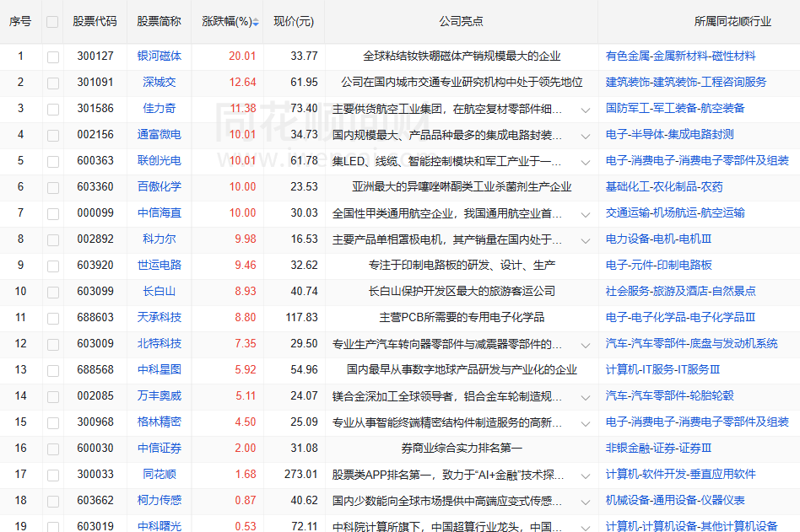Select stock code 688603
800x532 pixels.
click(x=95, y=318)
